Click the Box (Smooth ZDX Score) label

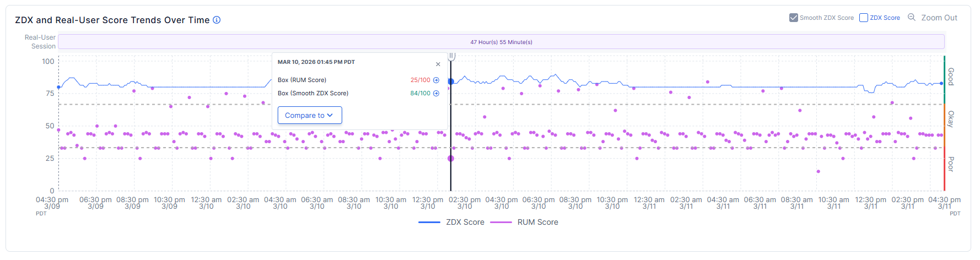click(x=313, y=93)
